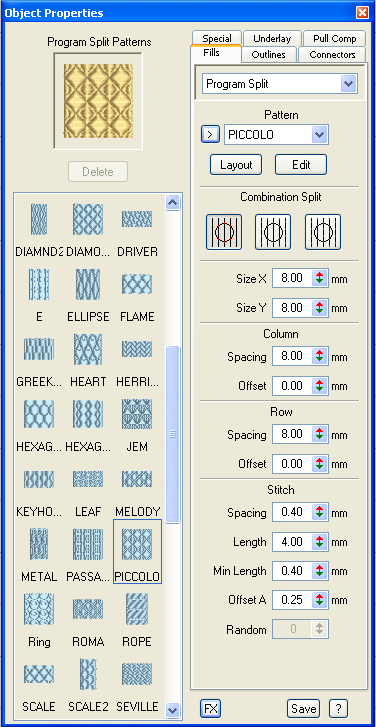Viewport: 376px width, 727px height.
Task: Open help with the question mark icon
Action: [338, 708]
